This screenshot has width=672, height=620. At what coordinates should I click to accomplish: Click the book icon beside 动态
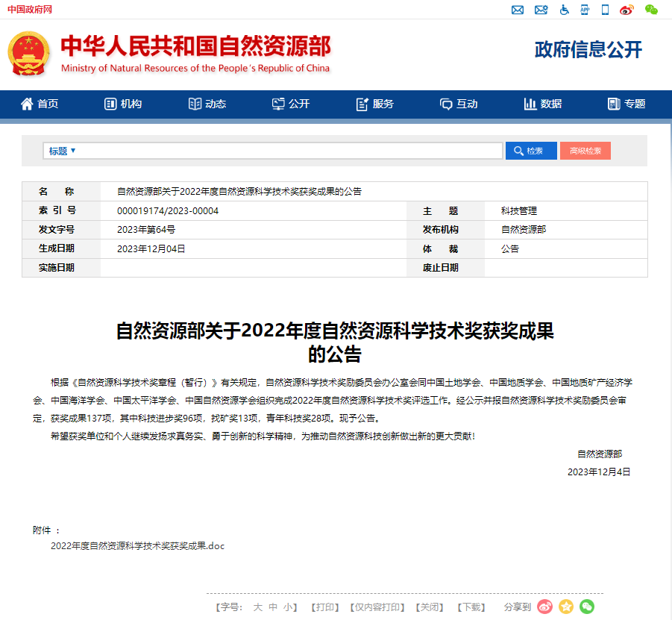[x=195, y=104]
